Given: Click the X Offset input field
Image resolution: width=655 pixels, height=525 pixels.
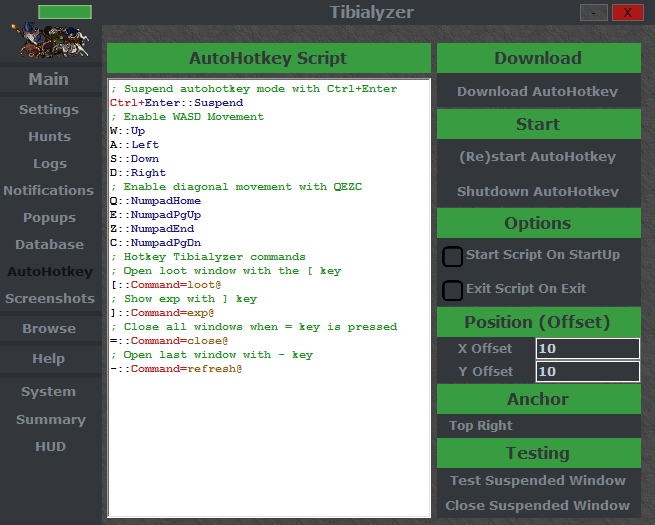Looking at the screenshot, I should point(587,348).
